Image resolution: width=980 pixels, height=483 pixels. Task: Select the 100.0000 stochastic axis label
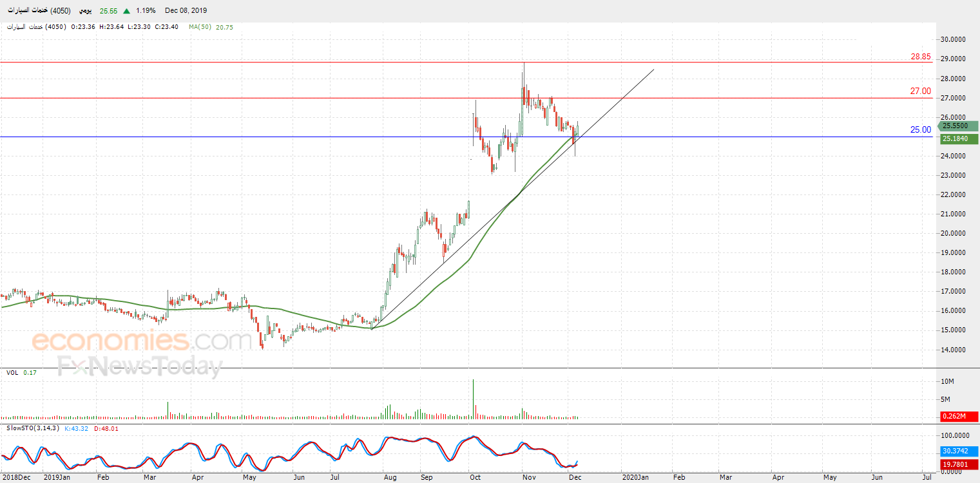click(955, 436)
